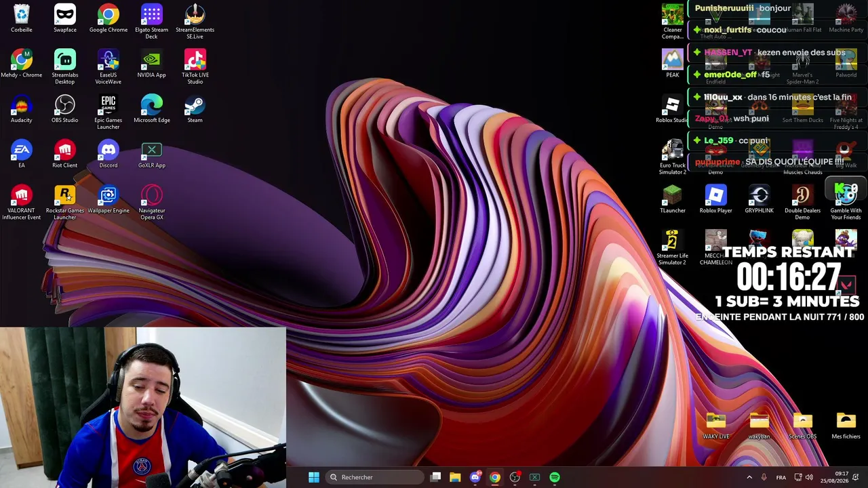Open File Explorer from the taskbar
868x488 pixels.
pyautogui.click(x=455, y=477)
